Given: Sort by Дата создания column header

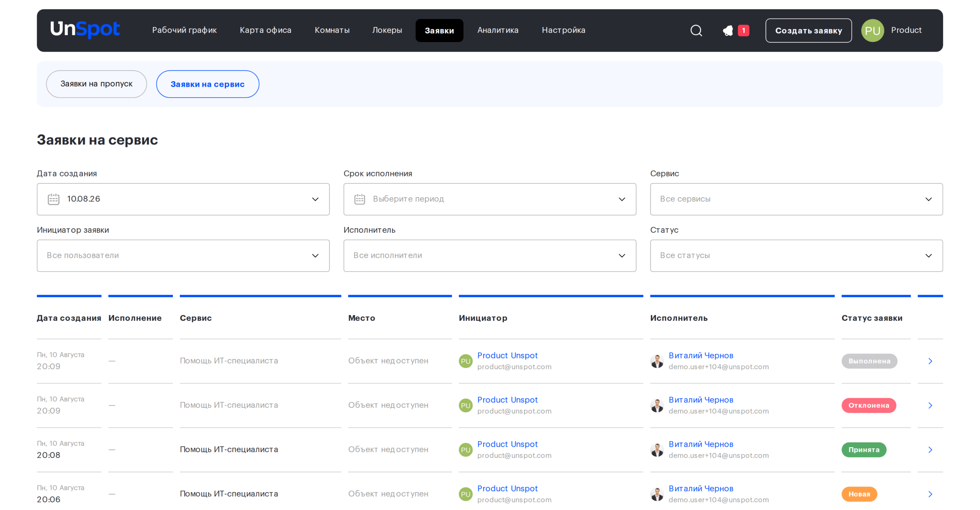Looking at the screenshot, I should [69, 318].
